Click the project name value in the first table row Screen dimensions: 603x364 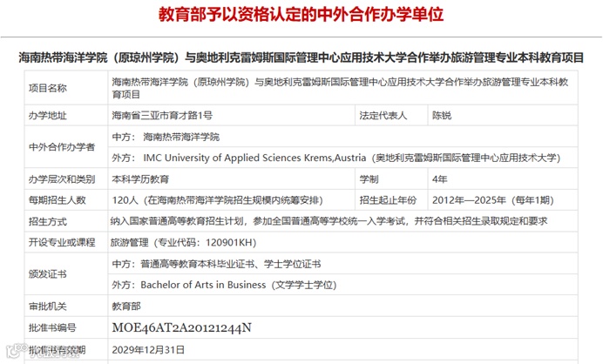(340, 88)
